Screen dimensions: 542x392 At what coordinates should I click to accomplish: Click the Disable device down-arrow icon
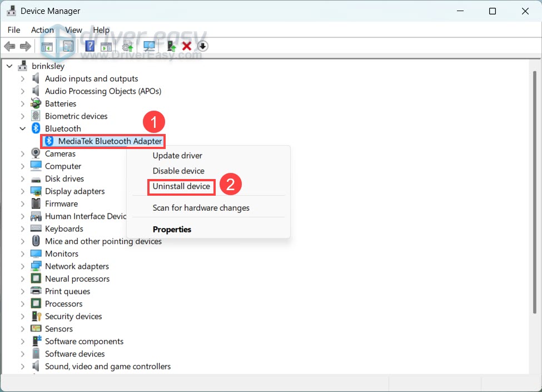click(x=202, y=46)
